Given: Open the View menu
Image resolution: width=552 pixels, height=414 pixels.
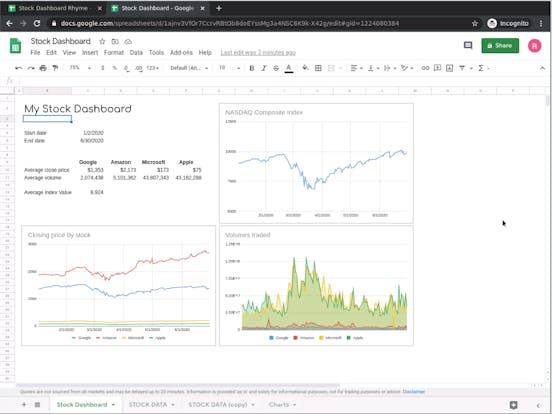Looking at the screenshot, I should (69, 52).
